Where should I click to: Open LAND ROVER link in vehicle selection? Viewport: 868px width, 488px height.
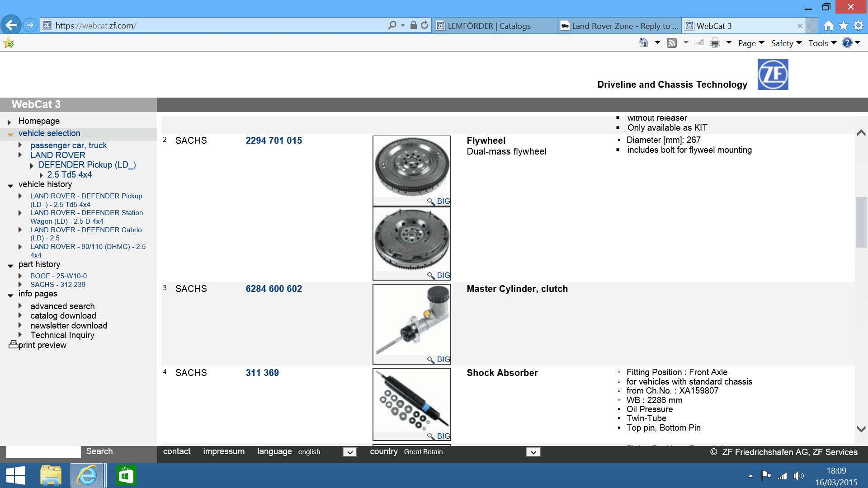[x=57, y=155]
